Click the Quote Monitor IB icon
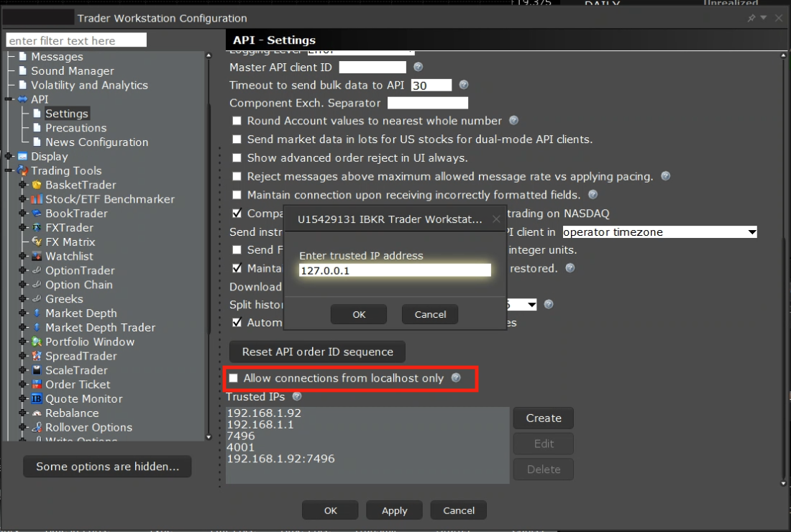The image size is (791, 532). 37,399
